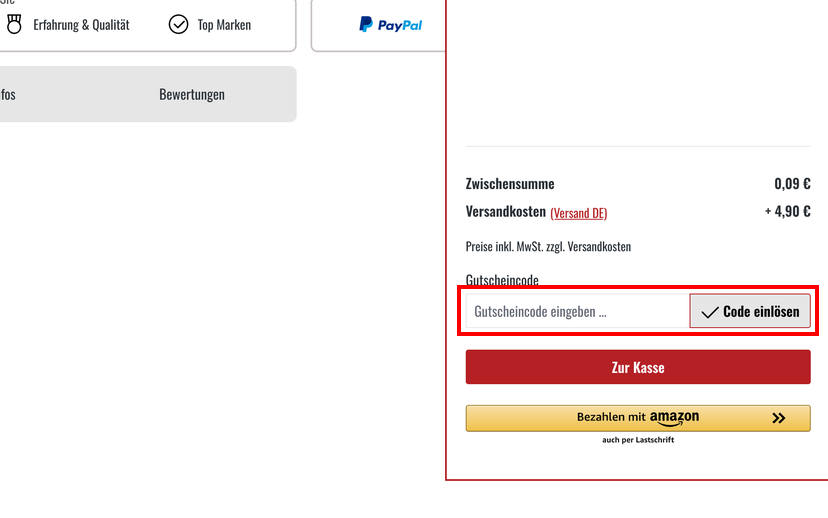
Task: Open the partially visible Infos tab
Action: (x=7, y=95)
